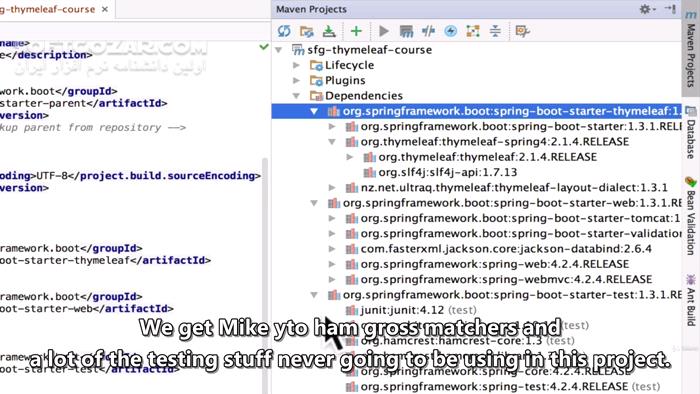Click work.boot groupId line in editor

(x=58, y=91)
